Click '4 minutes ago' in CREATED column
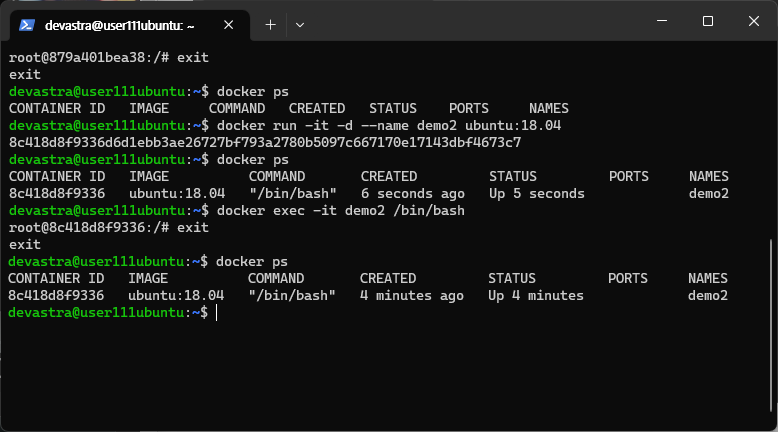This screenshot has width=778, height=432. (412, 296)
